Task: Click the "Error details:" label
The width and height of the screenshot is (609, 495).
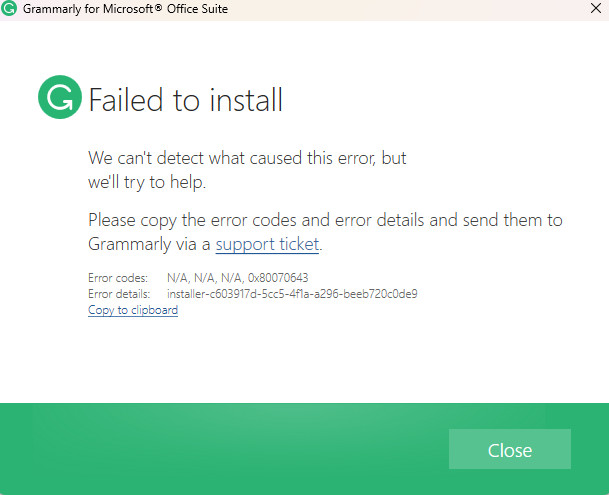Action: [119, 294]
